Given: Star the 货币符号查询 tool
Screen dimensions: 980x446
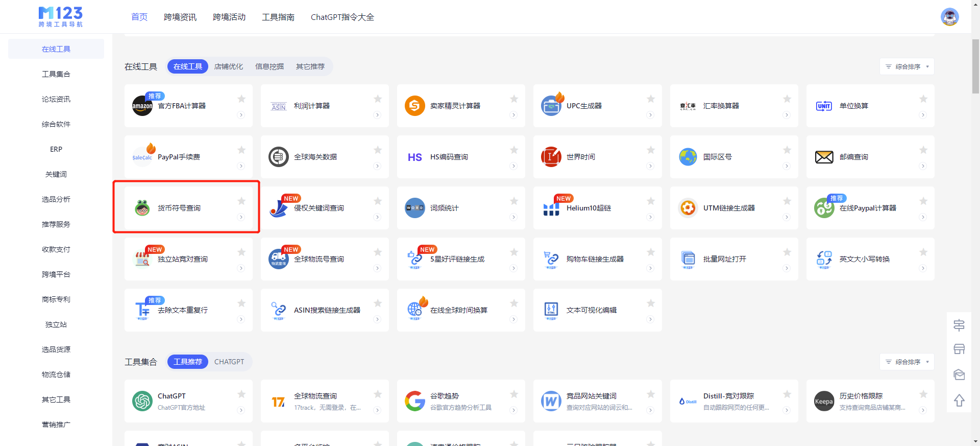Looking at the screenshot, I should point(241,201).
